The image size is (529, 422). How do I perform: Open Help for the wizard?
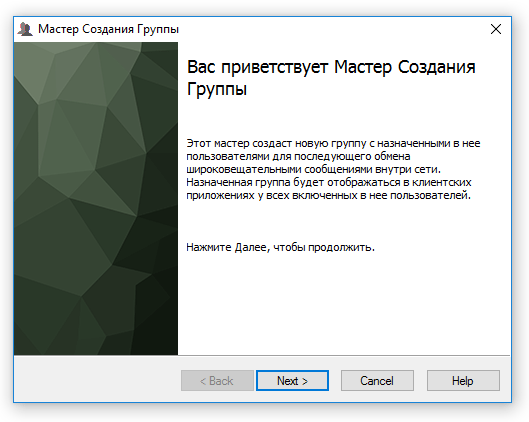463,381
